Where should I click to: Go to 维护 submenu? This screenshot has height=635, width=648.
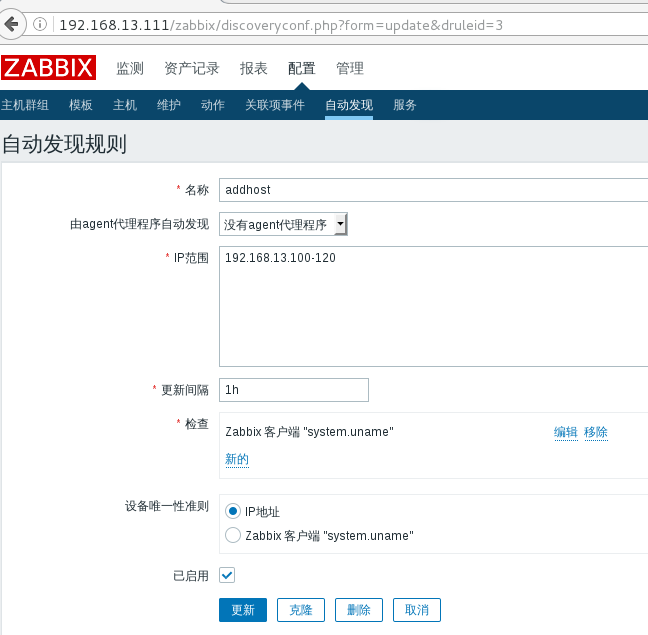169,105
